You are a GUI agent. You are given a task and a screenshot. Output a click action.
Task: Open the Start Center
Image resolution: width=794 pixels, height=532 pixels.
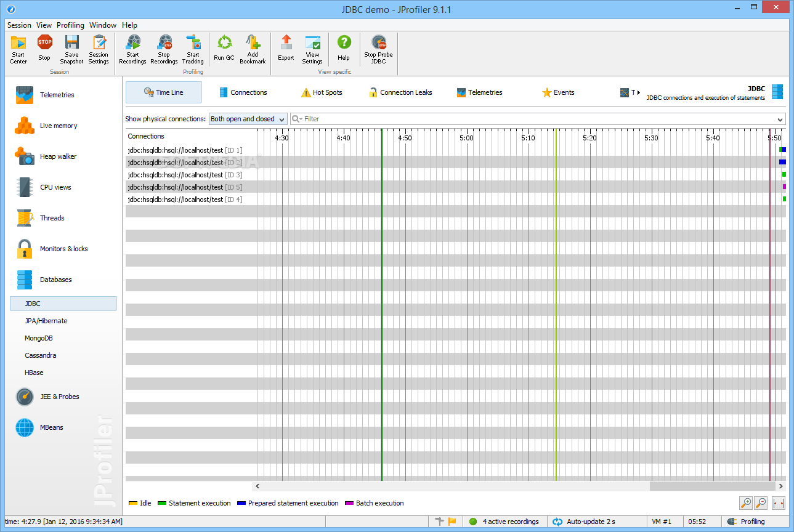18,49
